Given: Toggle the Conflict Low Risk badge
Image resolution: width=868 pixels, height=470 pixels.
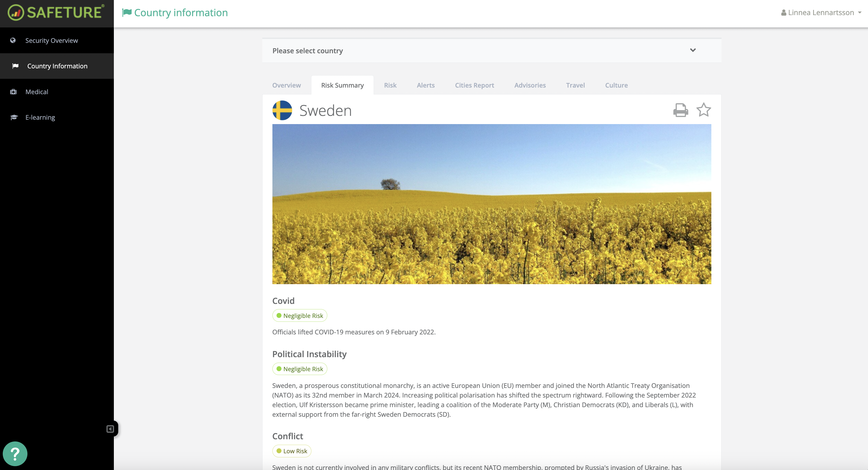Looking at the screenshot, I should 291,451.
